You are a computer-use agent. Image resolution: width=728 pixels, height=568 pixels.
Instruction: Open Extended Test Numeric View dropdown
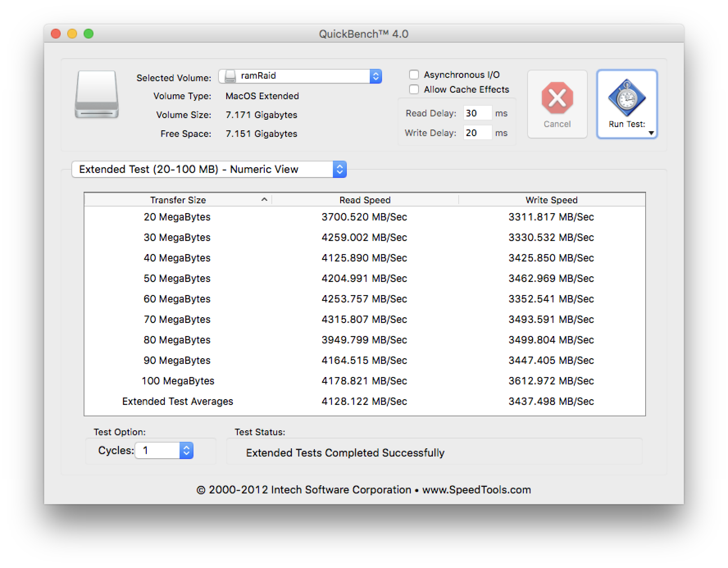click(209, 169)
